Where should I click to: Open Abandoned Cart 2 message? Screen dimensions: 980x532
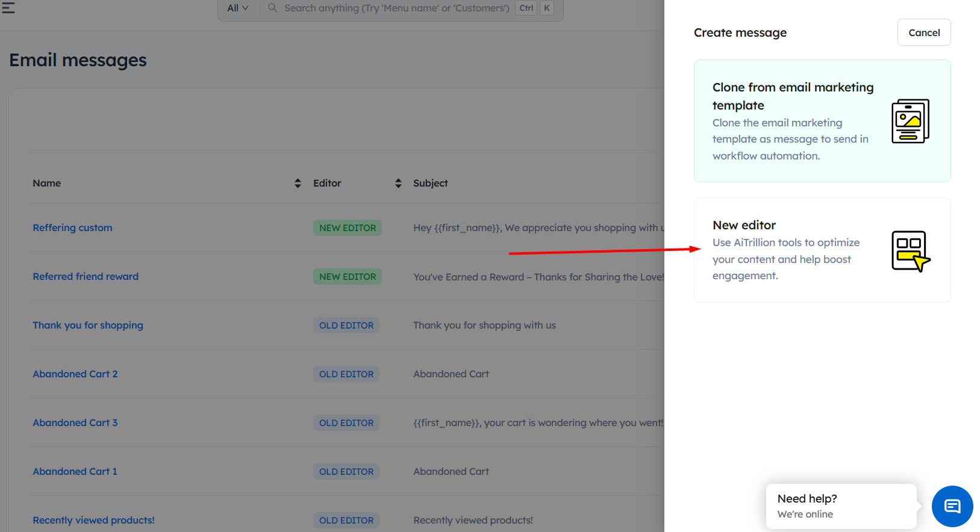pyautogui.click(x=75, y=374)
